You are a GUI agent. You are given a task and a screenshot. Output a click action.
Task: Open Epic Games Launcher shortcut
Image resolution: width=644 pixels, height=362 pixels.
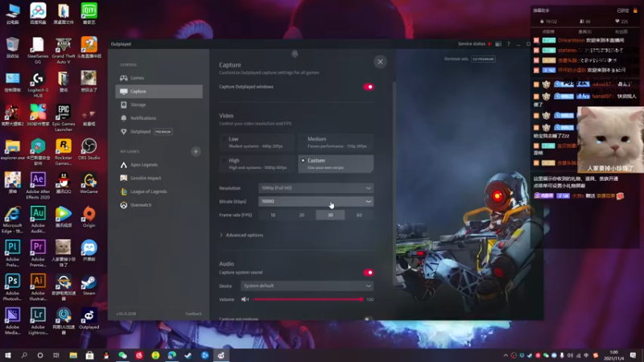[64, 118]
